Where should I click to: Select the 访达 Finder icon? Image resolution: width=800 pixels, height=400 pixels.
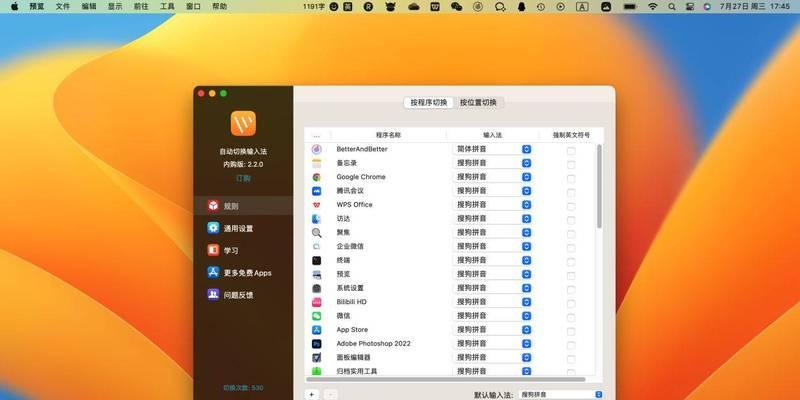click(x=316, y=218)
